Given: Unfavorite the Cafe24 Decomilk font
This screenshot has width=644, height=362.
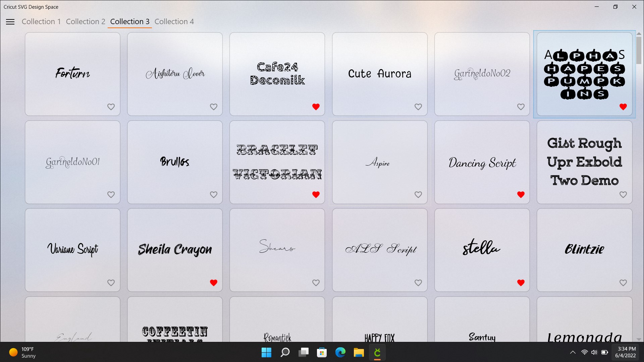Looking at the screenshot, I should coord(316,107).
